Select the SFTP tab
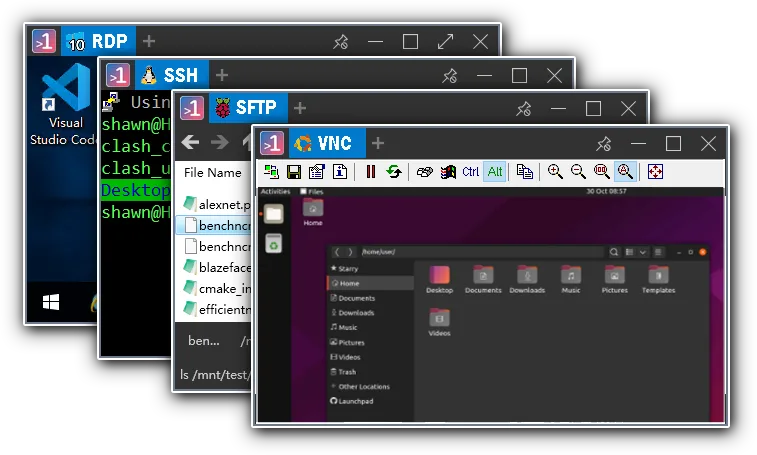Viewport: 757px width, 455px height. pos(248,108)
